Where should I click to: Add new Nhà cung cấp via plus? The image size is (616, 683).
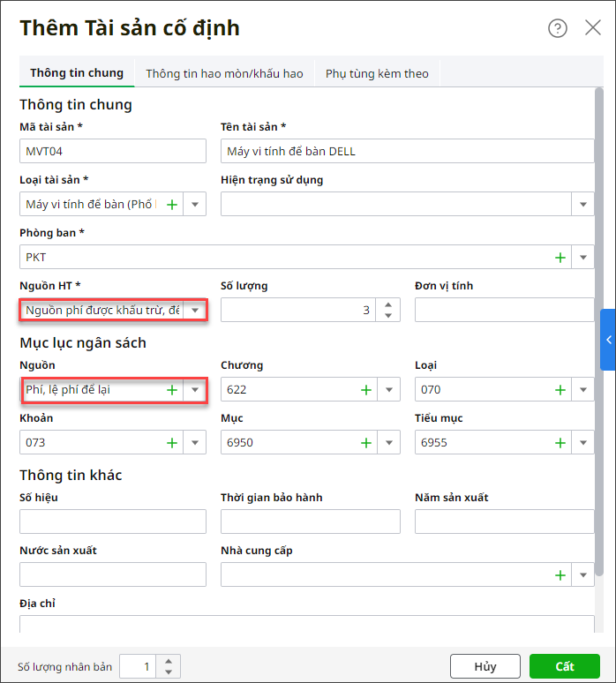click(x=560, y=575)
